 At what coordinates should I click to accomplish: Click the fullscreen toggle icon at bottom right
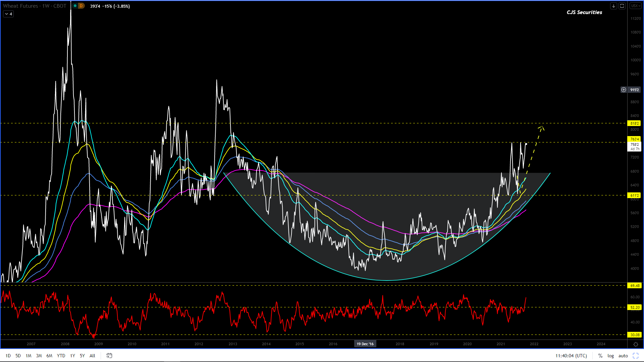(x=636, y=356)
